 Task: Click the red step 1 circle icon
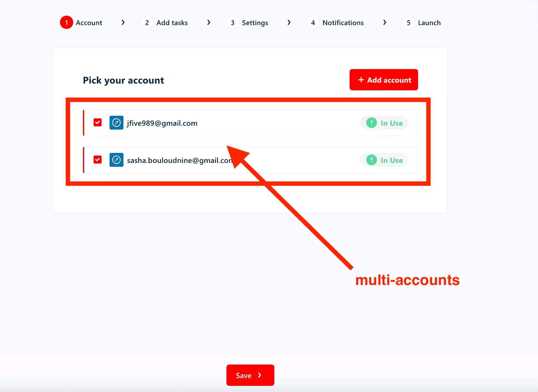point(66,22)
